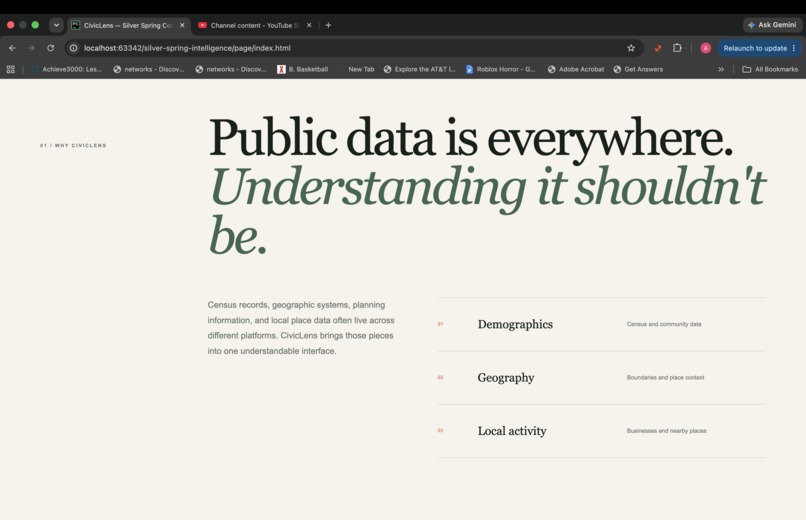Click the '01 / WHY CIVICLENS' label
Screen dimensions: 806x520
tap(73, 145)
